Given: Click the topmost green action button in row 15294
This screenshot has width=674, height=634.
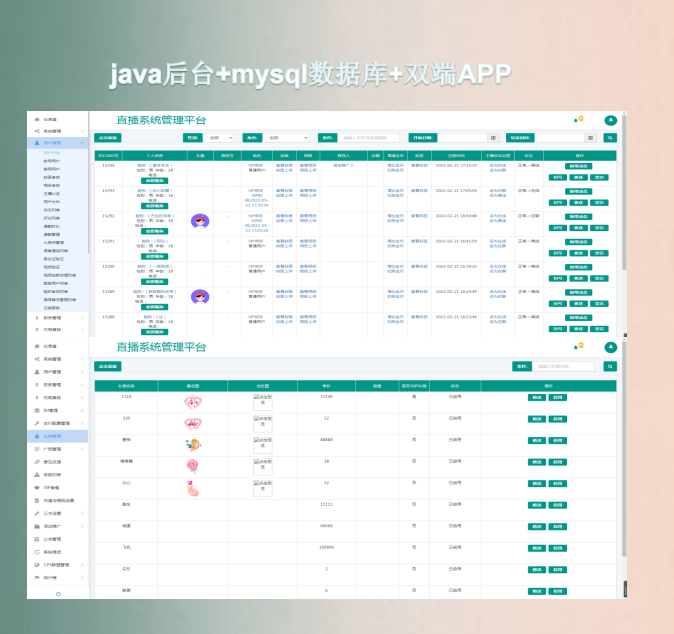Looking at the screenshot, I should pyautogui.click(x=579, y=166).
